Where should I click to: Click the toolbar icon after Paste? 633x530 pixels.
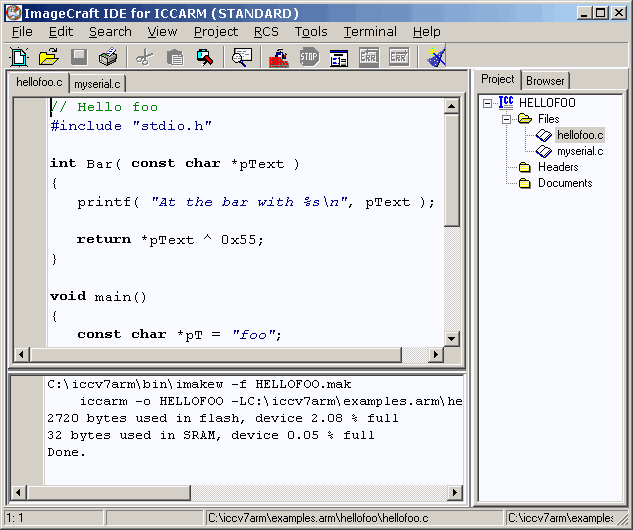(x=205, y=57)
